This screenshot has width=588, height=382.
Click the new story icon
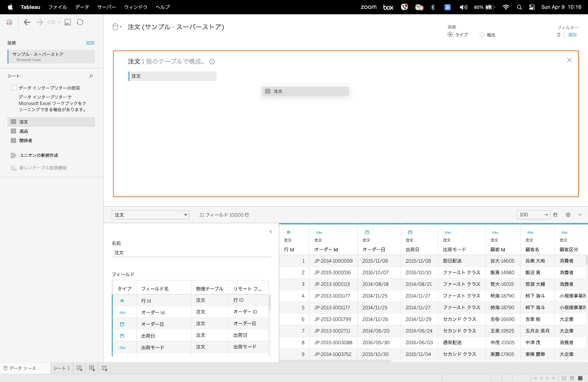[105, 368]
